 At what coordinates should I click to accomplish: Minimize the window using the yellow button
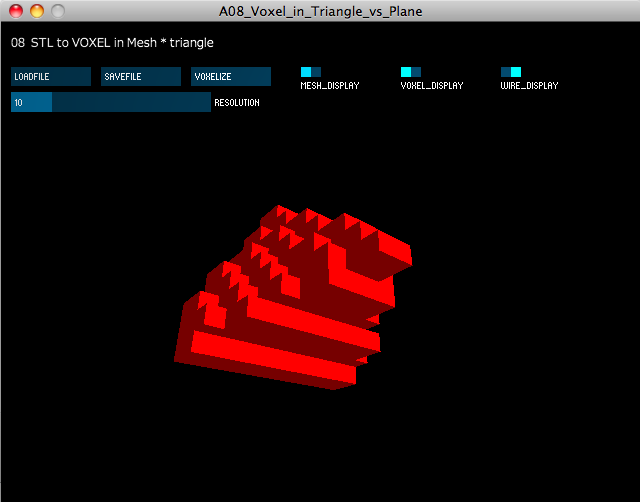coord(37,11)
